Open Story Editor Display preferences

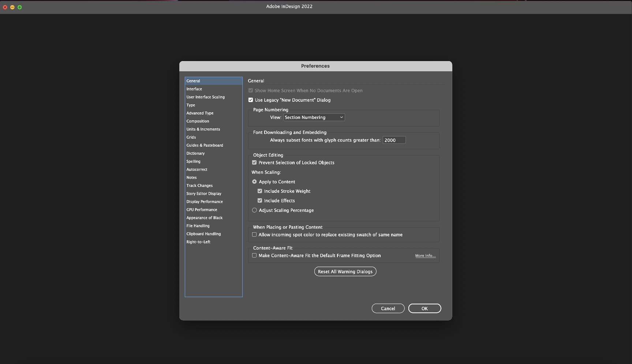214,194
